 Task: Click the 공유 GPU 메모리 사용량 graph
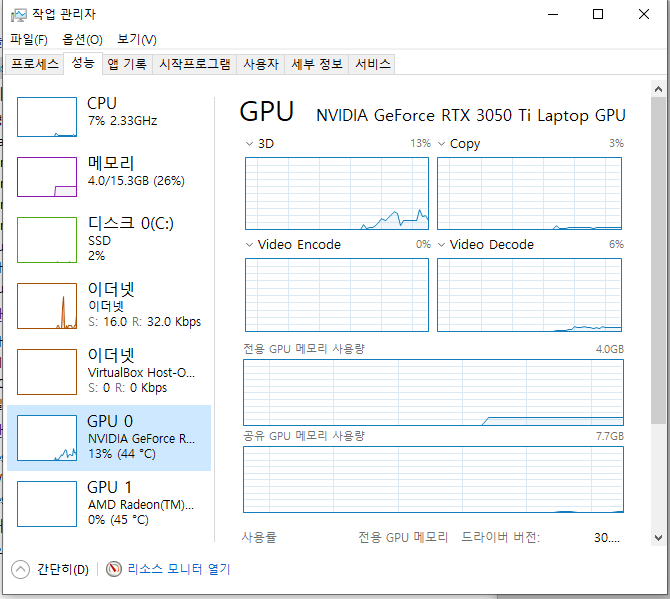[x=433, y=479]
